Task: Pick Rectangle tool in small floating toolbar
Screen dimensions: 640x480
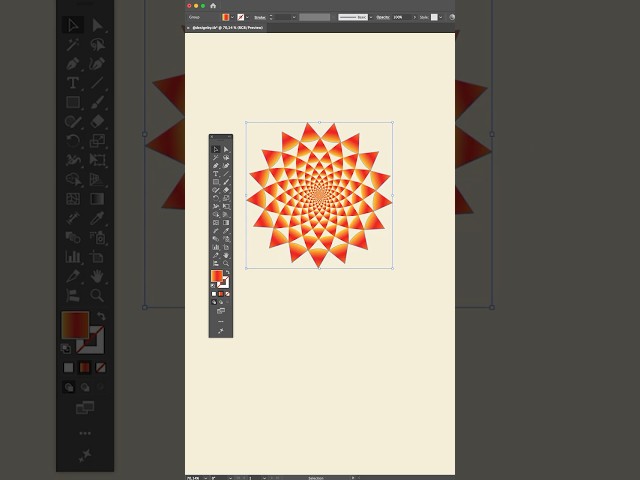Action: click(x=216, y=182)
